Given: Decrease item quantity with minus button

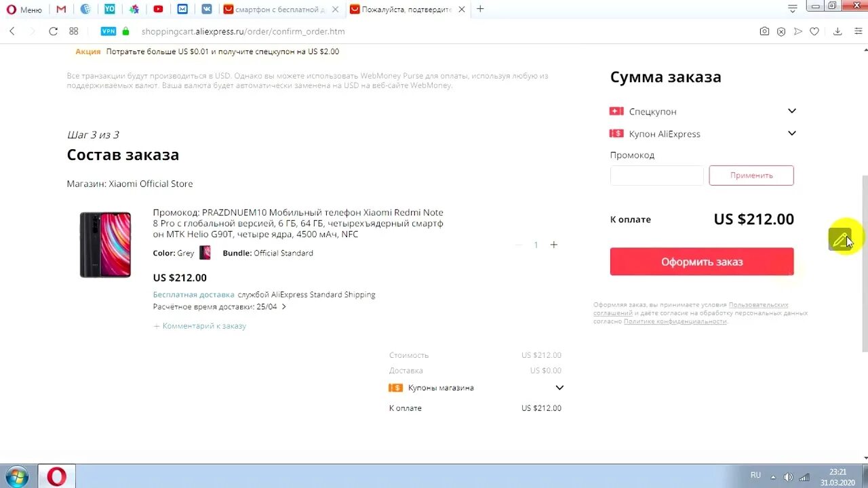Looking at the screenshot, I should tap(518, 245).
